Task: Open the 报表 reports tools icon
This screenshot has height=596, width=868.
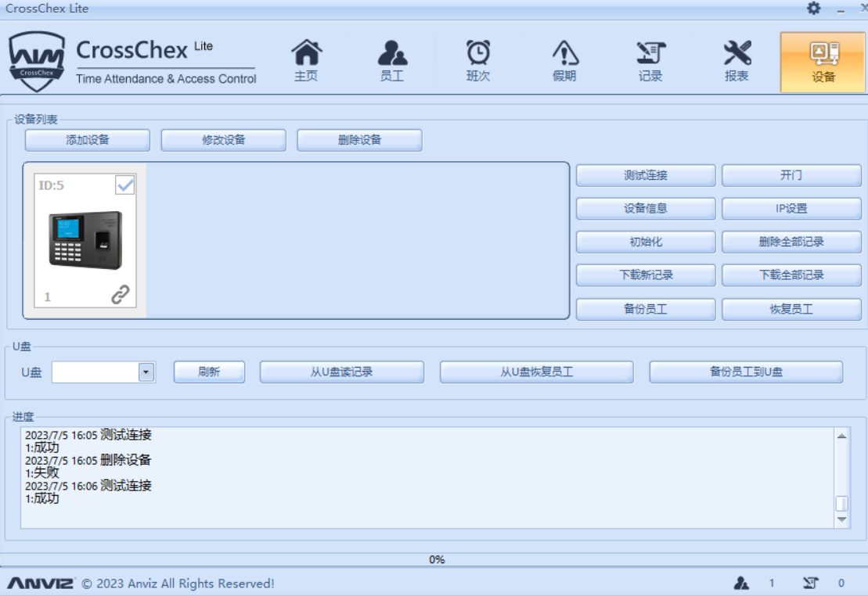Action: pyautogui.click(x=737, y=61)
